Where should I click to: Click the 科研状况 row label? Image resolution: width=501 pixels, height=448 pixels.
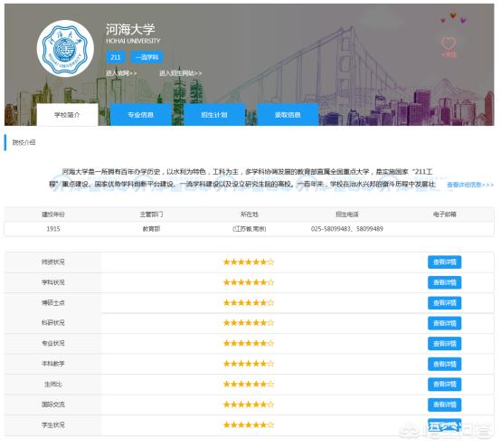[x=53, y=323]
